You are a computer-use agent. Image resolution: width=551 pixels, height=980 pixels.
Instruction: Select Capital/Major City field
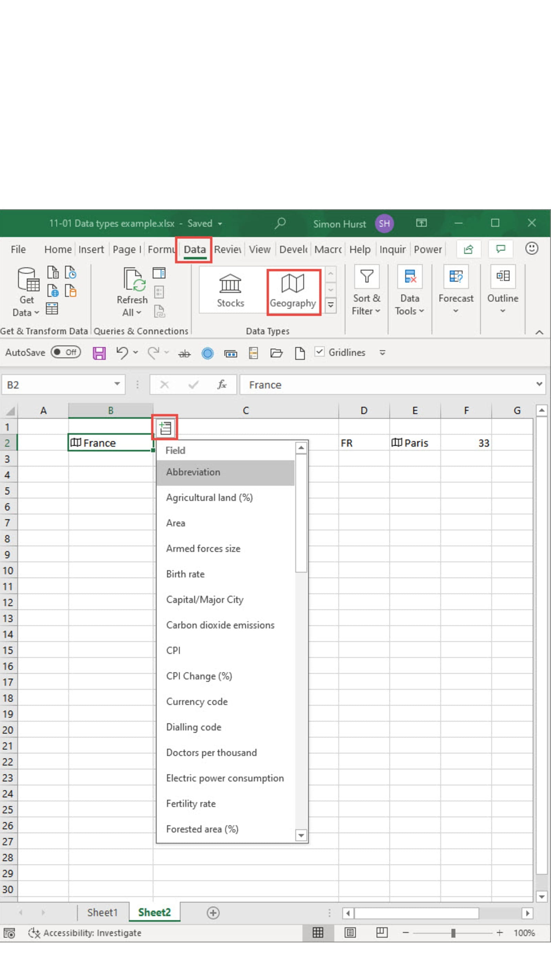coord(205,600)
